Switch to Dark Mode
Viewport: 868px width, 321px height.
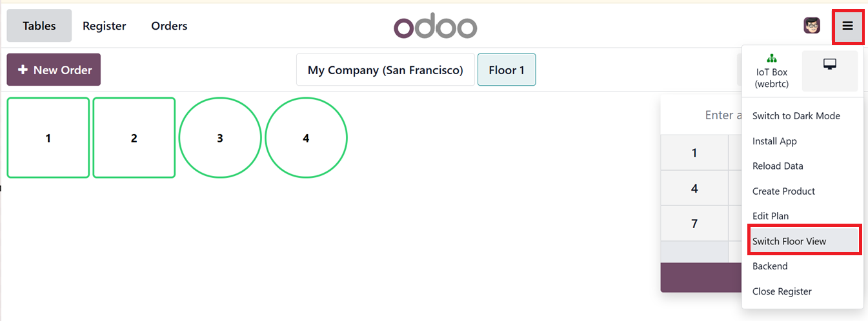coord(796,116)
